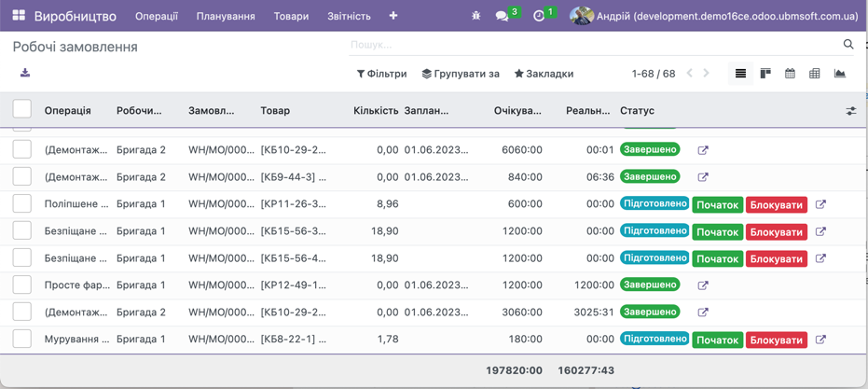Open the Планування menu
The width and height of the screenshot is (868, 389).
(x=226, y=16)
